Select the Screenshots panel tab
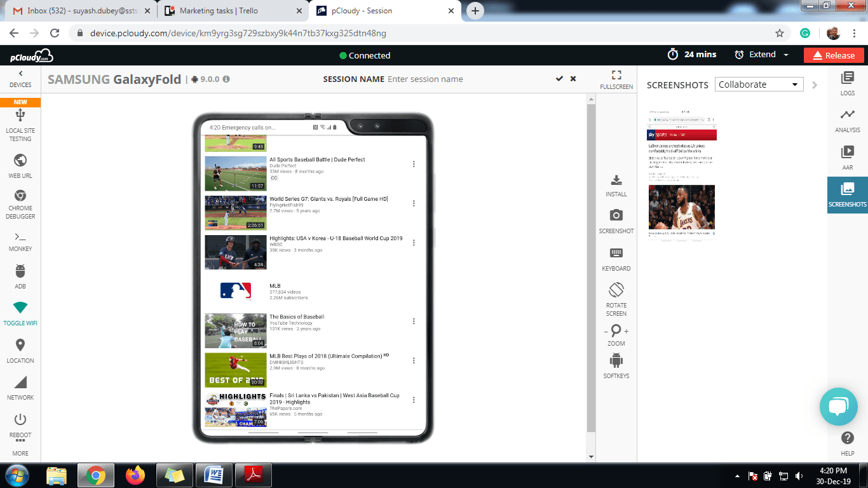 pyautogui.click(x=848, y=195)
